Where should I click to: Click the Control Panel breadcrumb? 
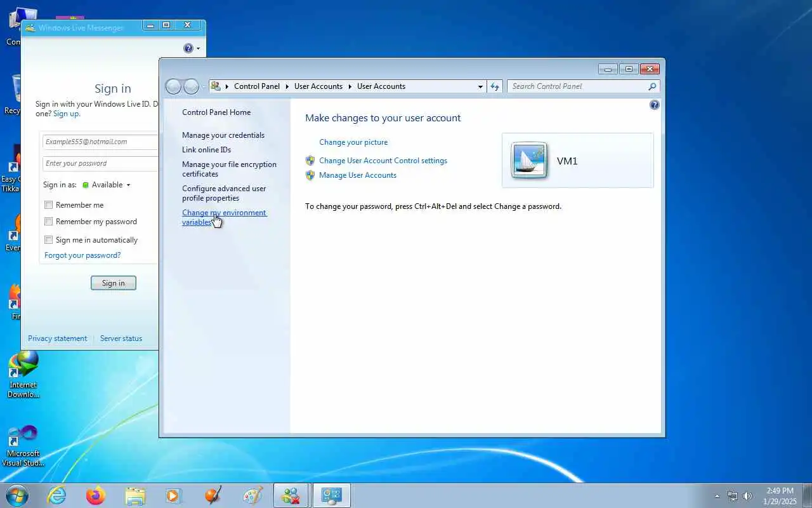coord(257,86)
